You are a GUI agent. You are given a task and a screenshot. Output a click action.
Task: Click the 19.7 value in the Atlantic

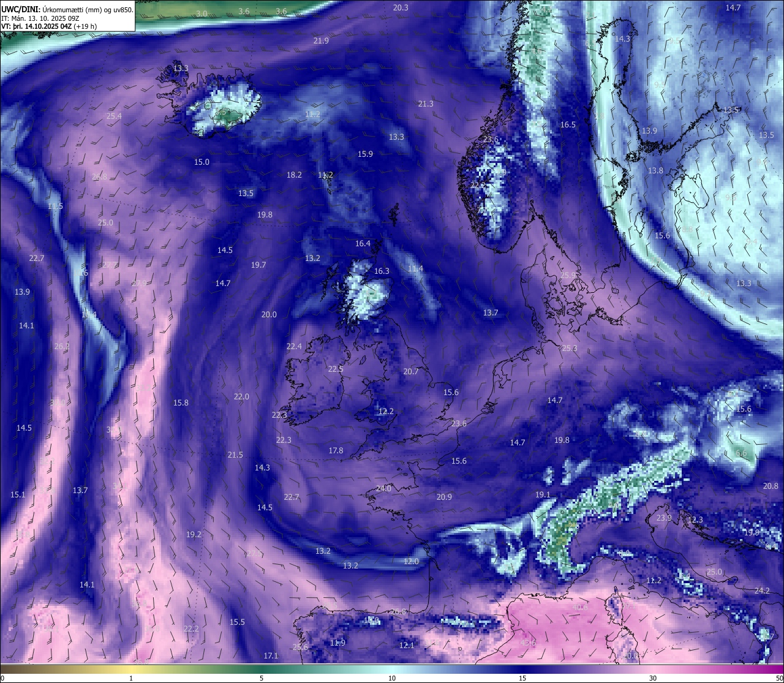(258, 265)
